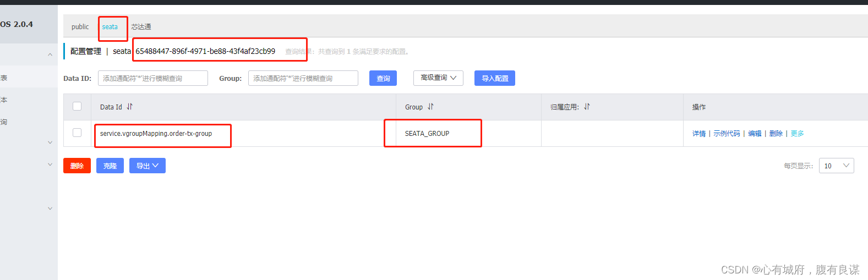Toggle the select-all checkbox in table header
Screen dimensions: 868x280
[x=77, y=106]
